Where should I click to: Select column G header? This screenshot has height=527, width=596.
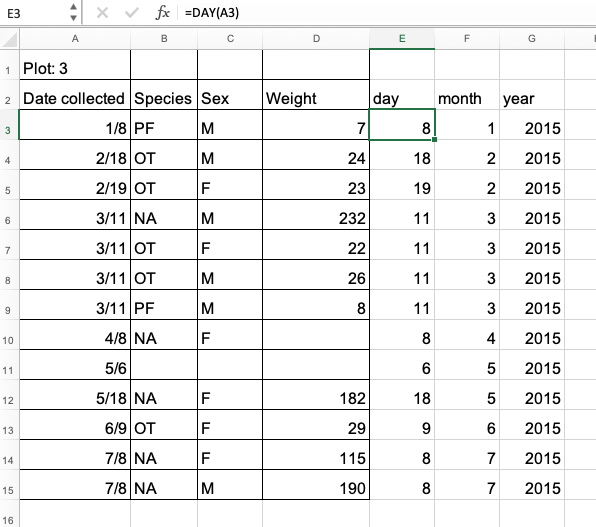(532, 38)
